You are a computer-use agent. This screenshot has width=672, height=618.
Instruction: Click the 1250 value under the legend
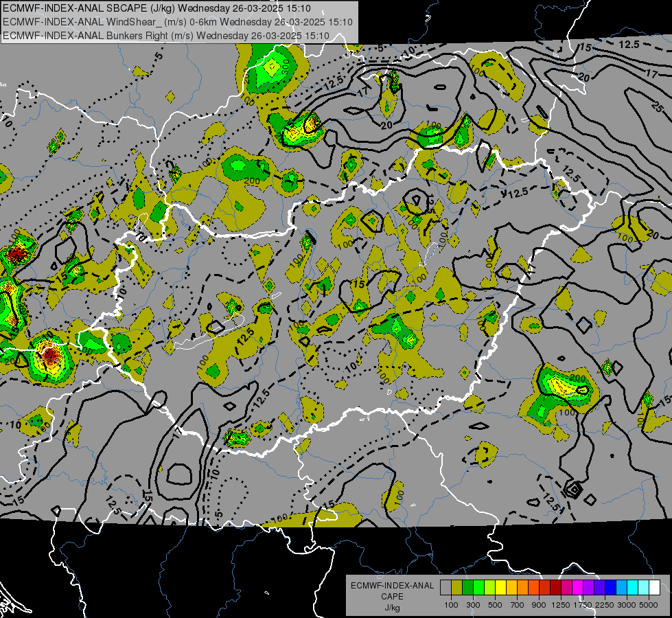561,605
